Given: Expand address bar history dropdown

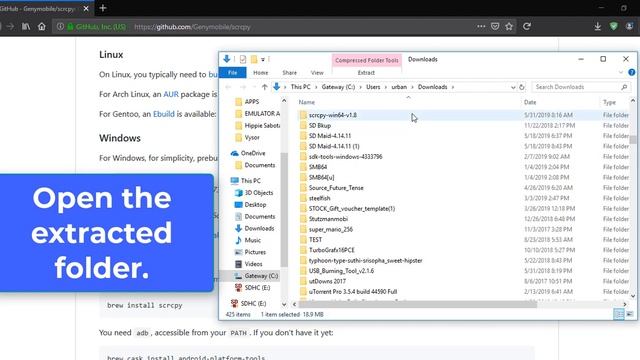Looking at the screenshot, I should coord(513,87).
